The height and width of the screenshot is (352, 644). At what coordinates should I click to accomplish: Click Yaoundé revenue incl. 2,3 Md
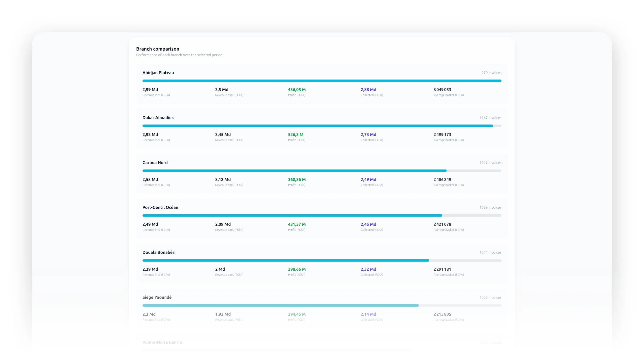149,314
